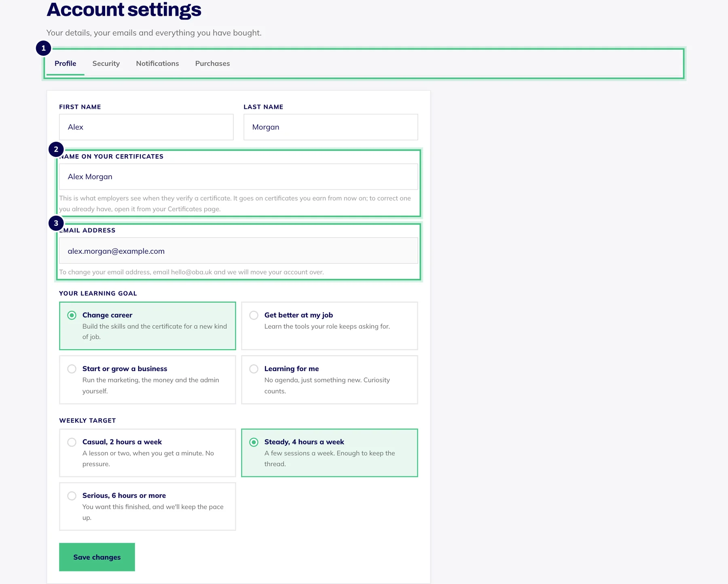Click the 'To change your email address' note

coord(191,272)
